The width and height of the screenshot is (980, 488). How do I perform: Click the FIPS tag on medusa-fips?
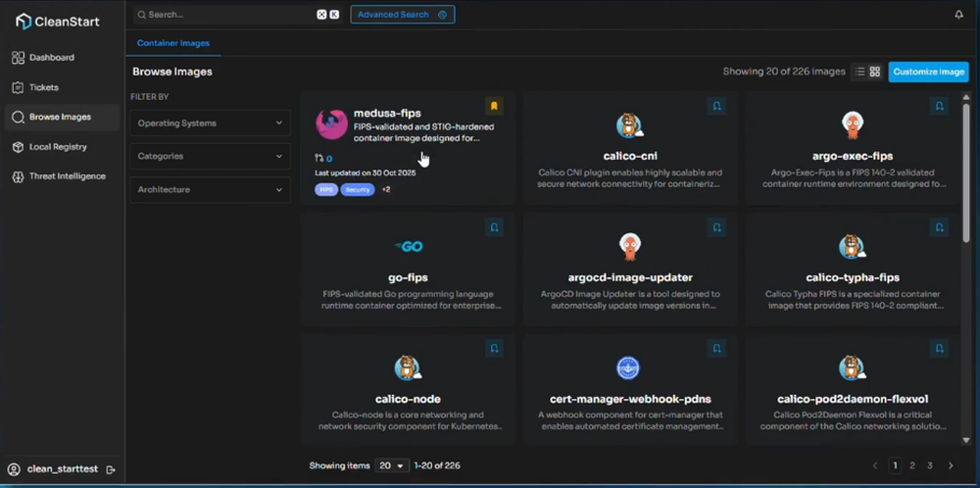326,189
